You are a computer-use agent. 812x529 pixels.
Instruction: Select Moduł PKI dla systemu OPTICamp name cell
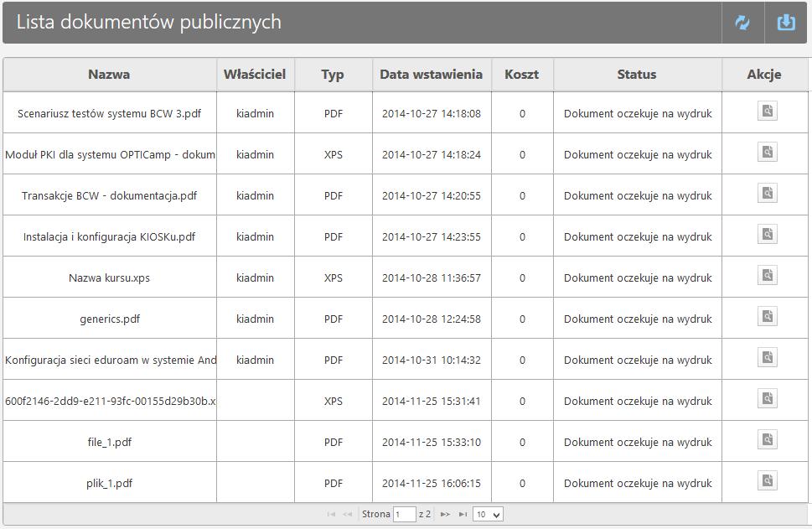110,154
